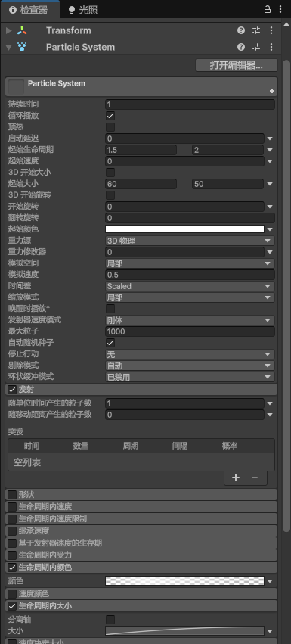Click the 概率 column header in bursts

(x=230, y=446)
